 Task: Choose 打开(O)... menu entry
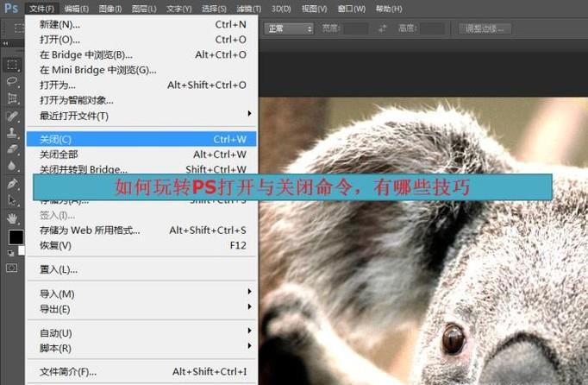pyautogui.click(x=141, y=40)
